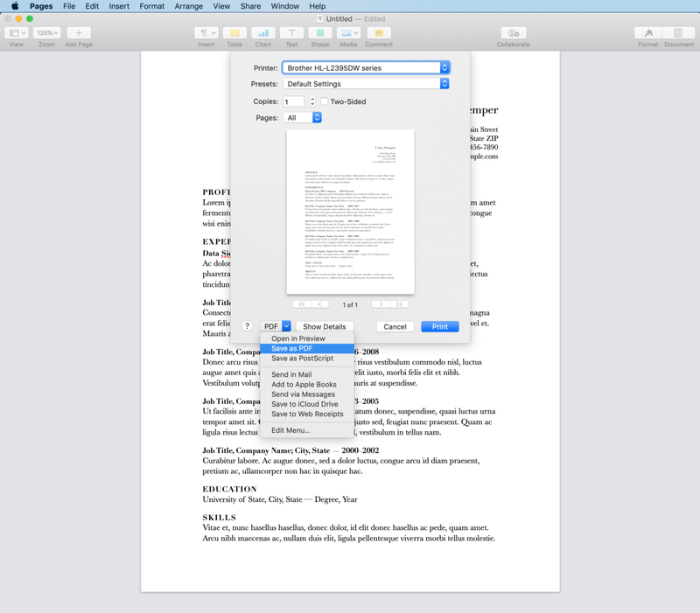Open the Presets dropdown
700x613 pixels.
pyautogui.click(x=366, y=84)
